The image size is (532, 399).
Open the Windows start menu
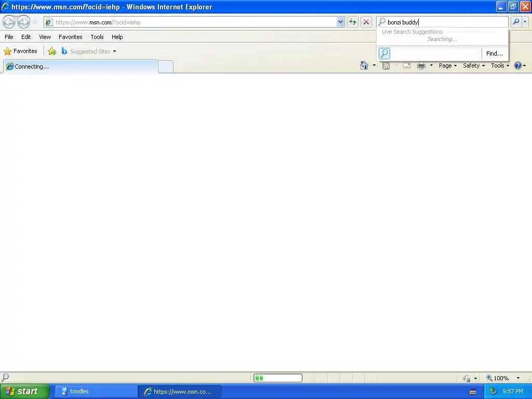click(x=24, y=392)
